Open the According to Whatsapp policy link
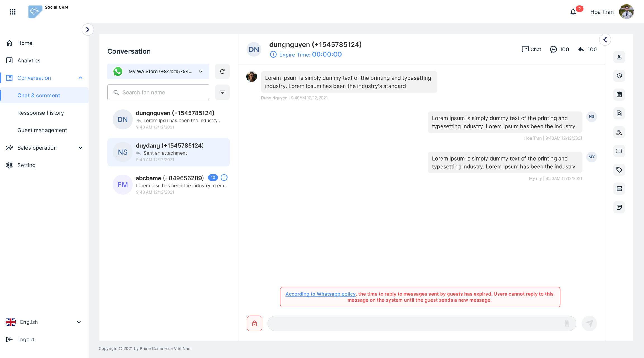 click(x=320, y=294)
